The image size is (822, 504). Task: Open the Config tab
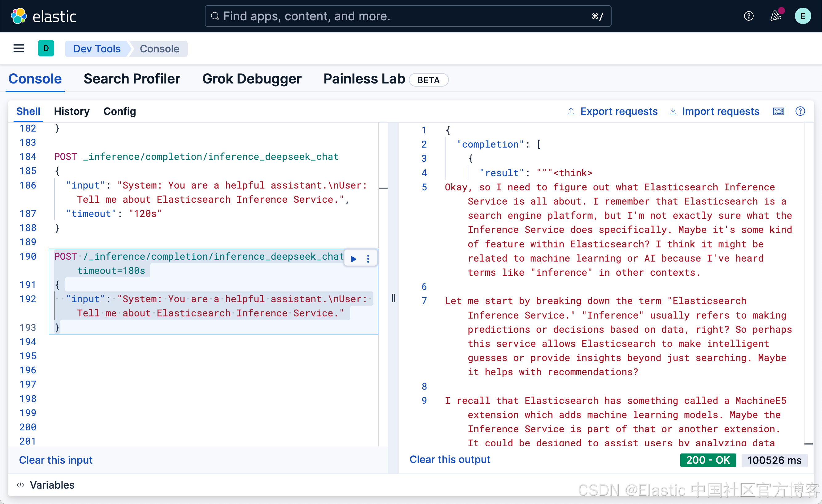pyautogui.click(x=120, y=112)
